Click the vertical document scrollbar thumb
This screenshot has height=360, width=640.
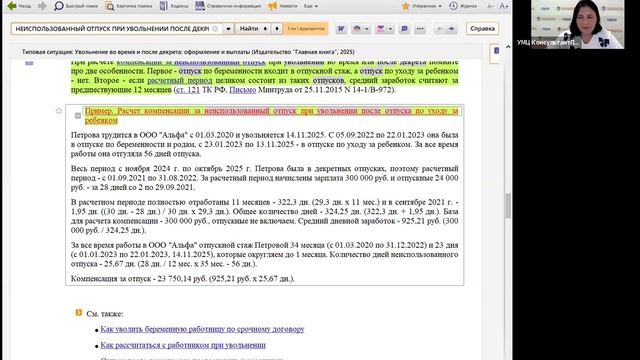click(508, 205)
